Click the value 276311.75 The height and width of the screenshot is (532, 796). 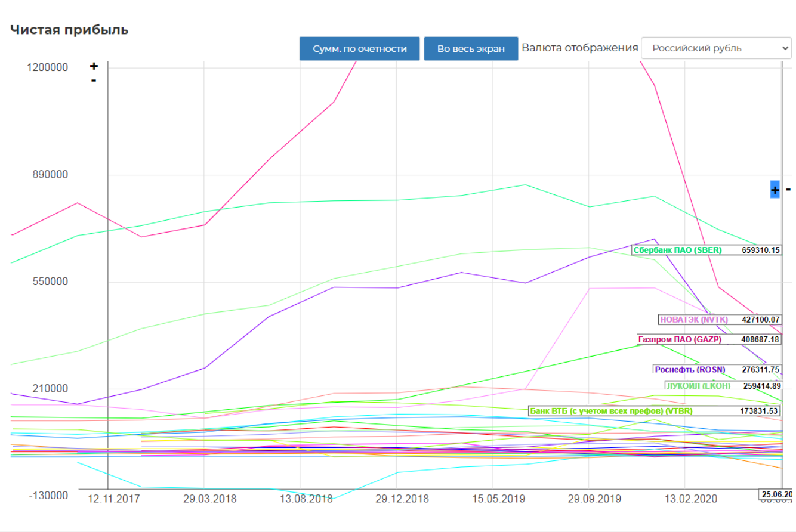click(x=761, y=369)
